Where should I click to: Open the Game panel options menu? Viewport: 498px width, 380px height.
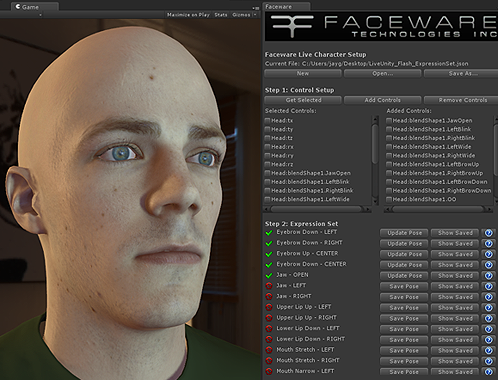point(256,8)
